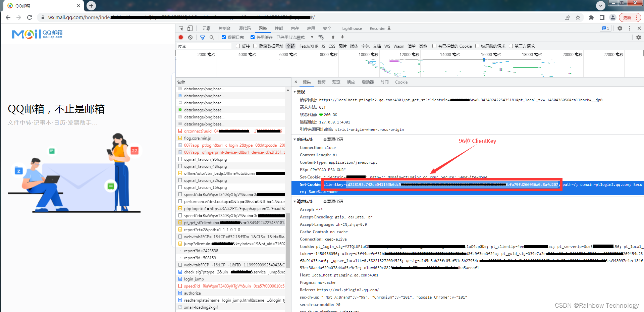Collapse the 响应标头 section
The height and width of the screenshot is (312, 644).
pyautogui.click(x=295, y=139)
